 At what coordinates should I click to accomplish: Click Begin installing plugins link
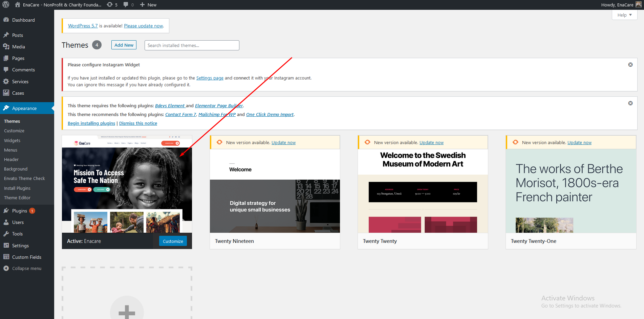pyautogui.click(x=91, y=123)
